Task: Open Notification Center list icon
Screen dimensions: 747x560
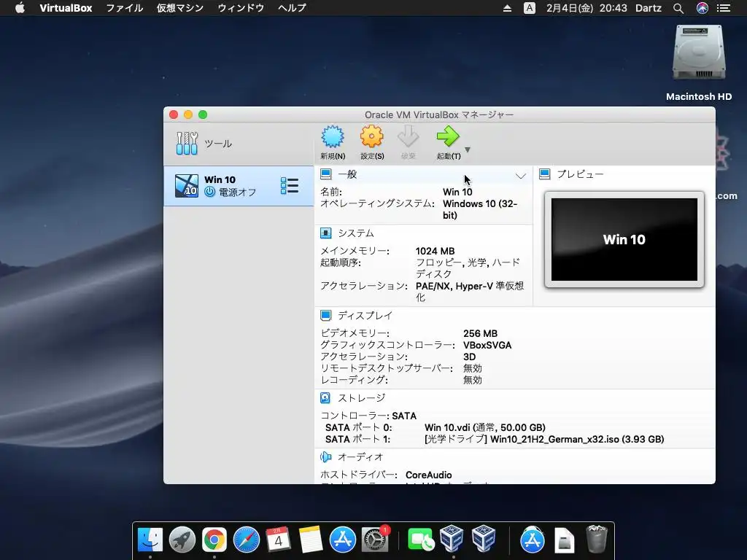Action: point(724,8)
